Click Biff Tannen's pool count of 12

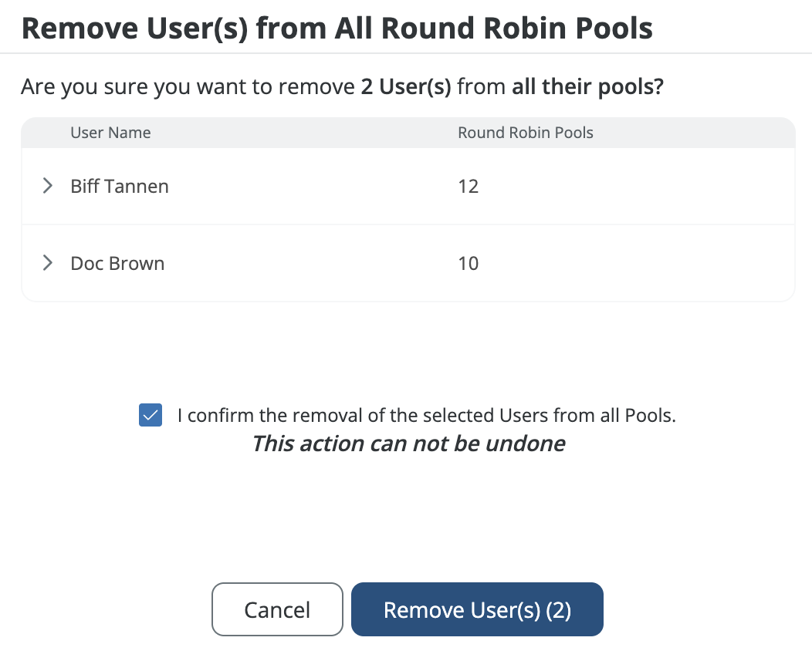tap(468, 186)
